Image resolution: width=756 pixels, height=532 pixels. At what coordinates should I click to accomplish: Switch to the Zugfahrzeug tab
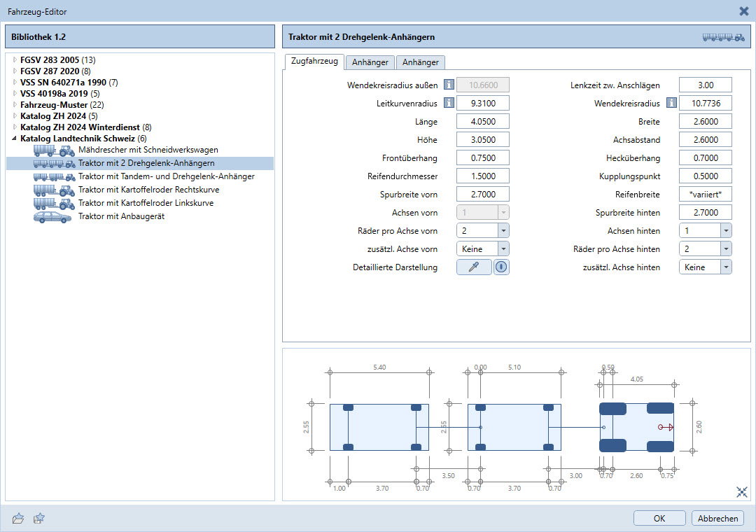click(314, 62)
